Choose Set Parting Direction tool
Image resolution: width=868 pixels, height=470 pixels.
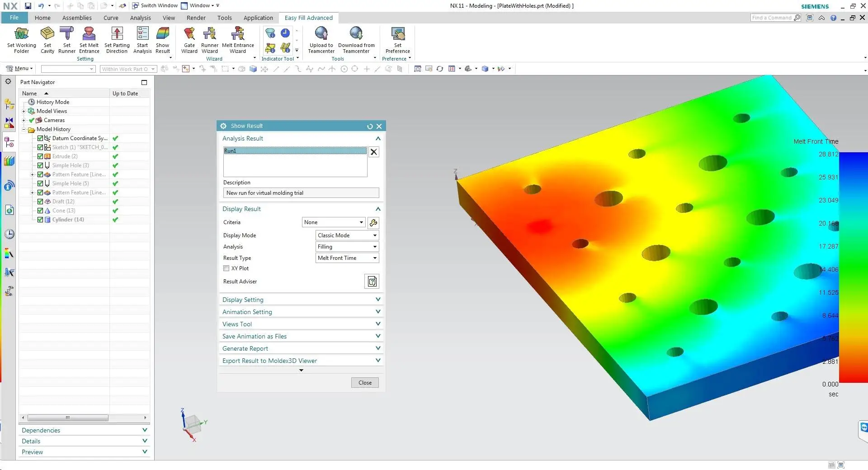[x=117, y=40]
